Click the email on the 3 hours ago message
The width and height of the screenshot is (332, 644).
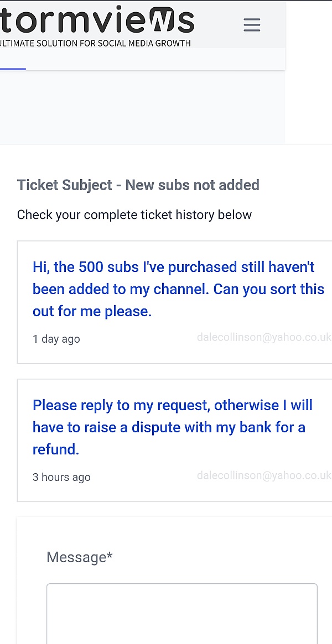click(x=264, y=475)
